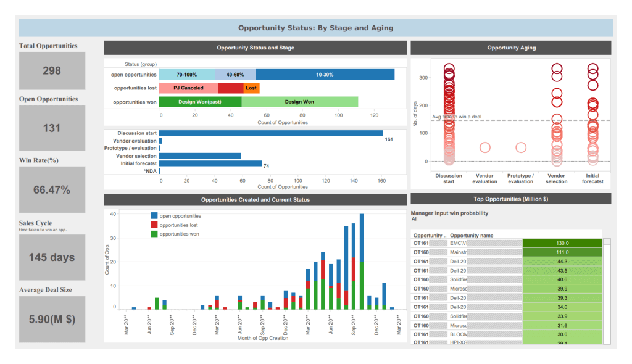Click the red opportunities lost legend swatch
Screen dimensions: 632x364
154,225
